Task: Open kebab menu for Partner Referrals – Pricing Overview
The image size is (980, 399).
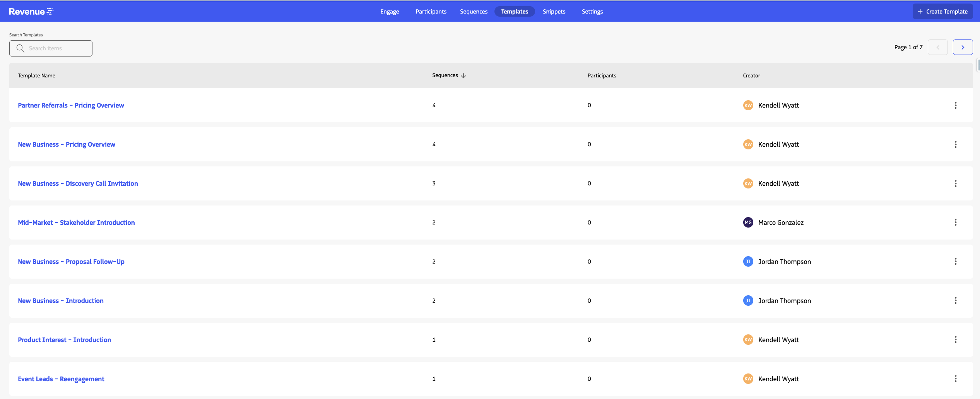Action: (955, 105)
